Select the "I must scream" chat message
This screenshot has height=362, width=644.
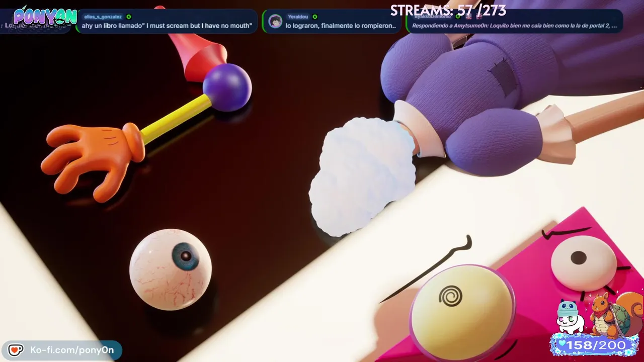click(x=167, y=26)
